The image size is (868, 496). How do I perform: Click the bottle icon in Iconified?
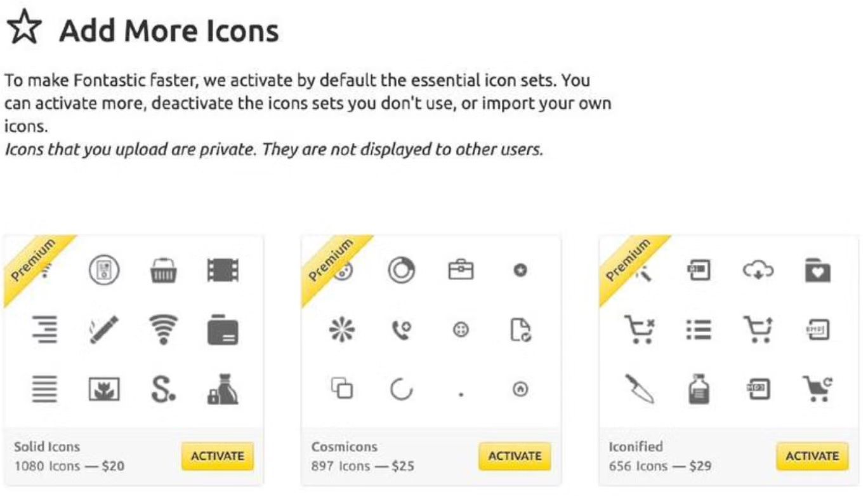coord(699,389)
